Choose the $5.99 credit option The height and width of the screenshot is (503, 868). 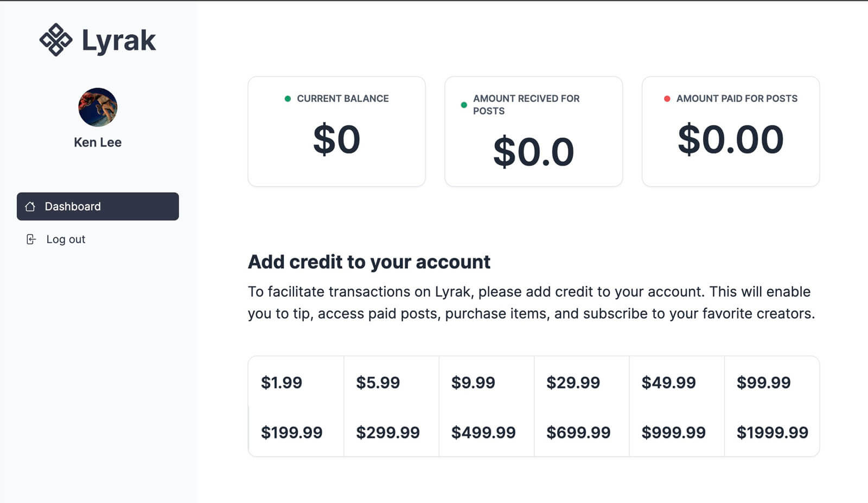378,383
